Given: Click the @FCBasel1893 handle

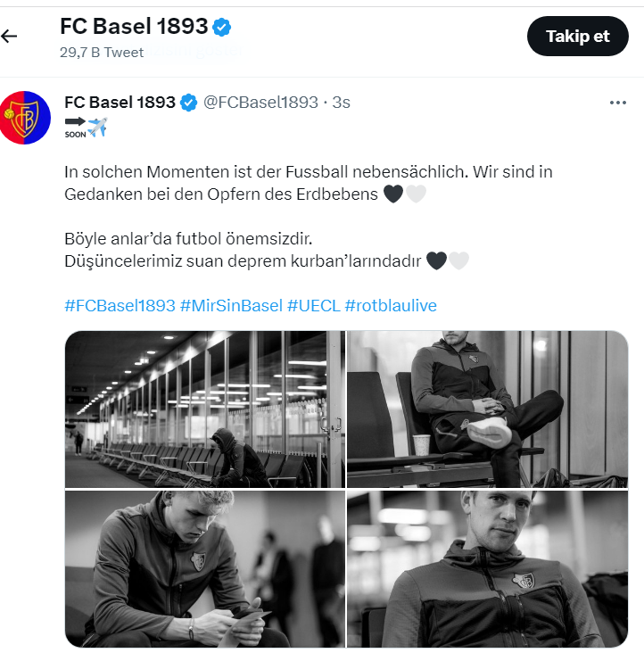Looking at the screenshot, I should [x=261, y=103].
